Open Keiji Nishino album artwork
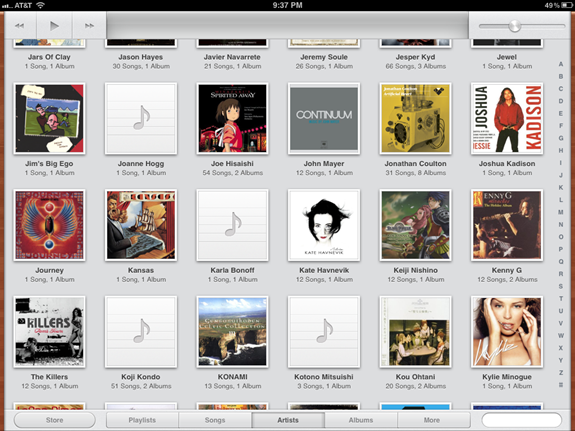Viewport: 575px width, 431px height. [415, 225]
